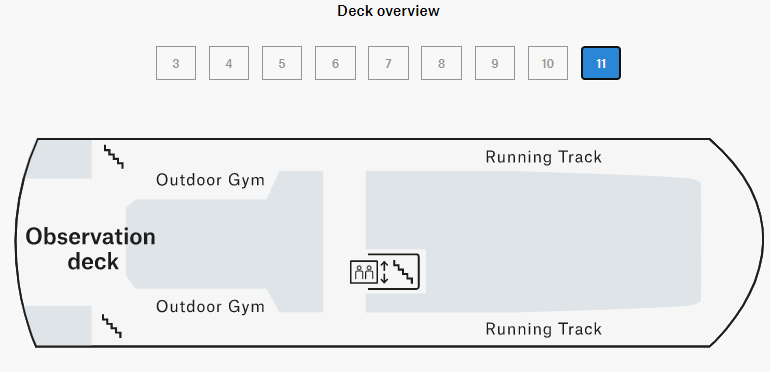
Task: Select deck 3 tab
Action: click(x=176, y=63)
